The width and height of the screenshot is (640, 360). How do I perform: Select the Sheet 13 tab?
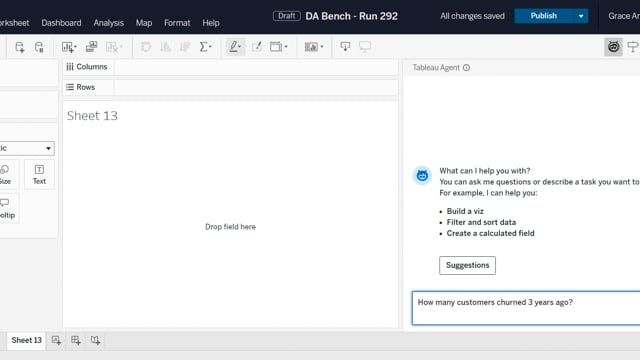26,340
